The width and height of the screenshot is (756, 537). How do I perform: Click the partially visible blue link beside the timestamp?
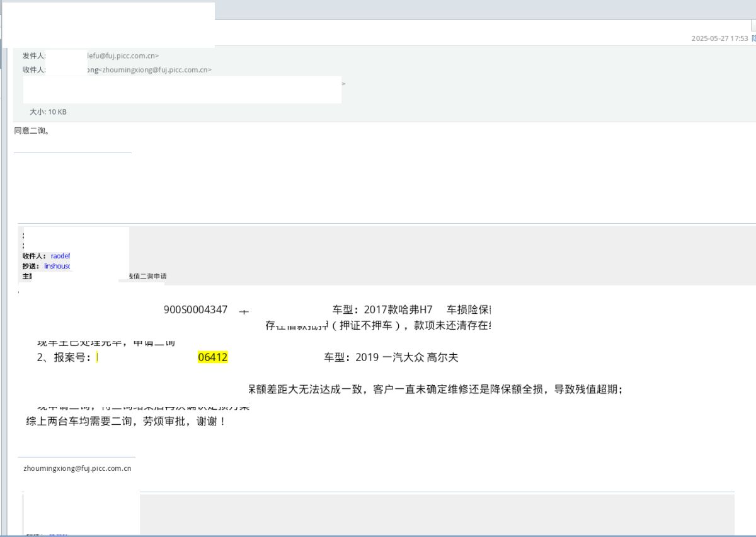tap(753, 38)
